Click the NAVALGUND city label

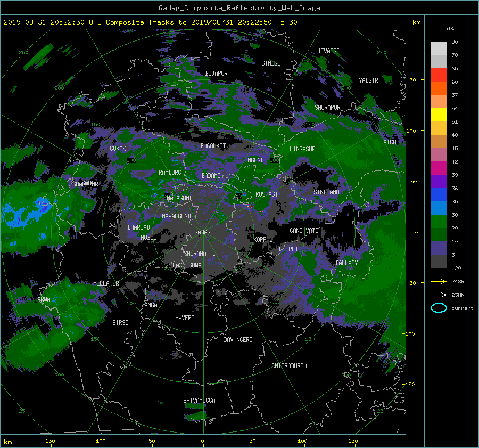tap(176, 216)
